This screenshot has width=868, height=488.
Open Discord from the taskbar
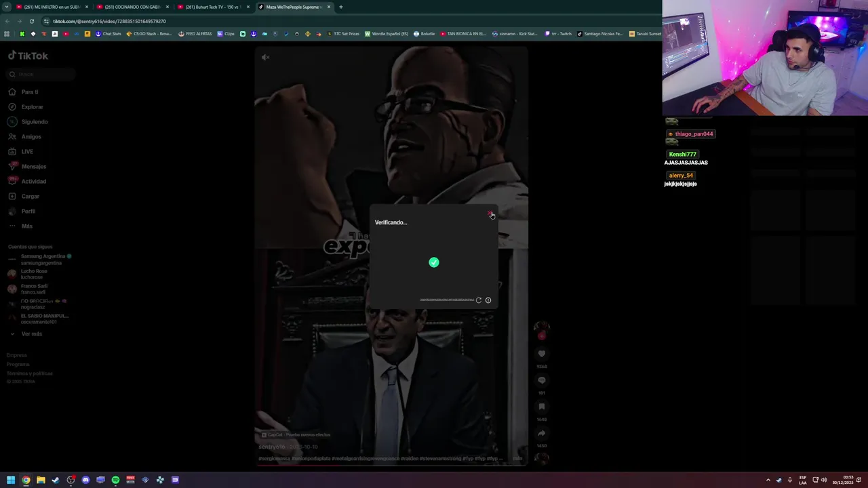tap(85, 480)
